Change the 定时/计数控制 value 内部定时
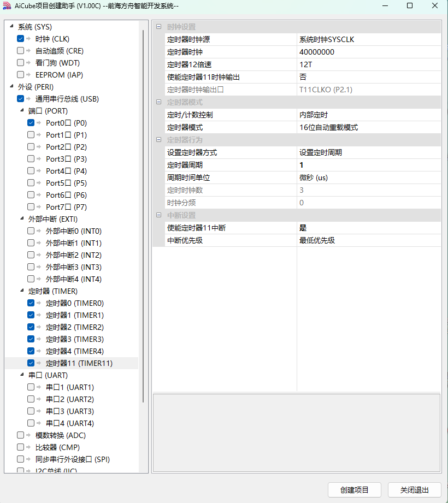Viewport: 448px width, 503px height. coord(369,115)
